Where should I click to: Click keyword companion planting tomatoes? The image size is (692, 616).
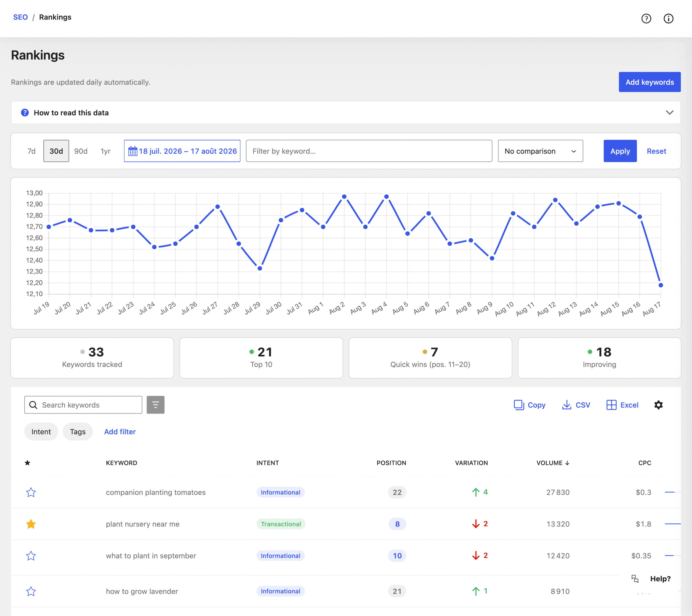tap(156, 492)
